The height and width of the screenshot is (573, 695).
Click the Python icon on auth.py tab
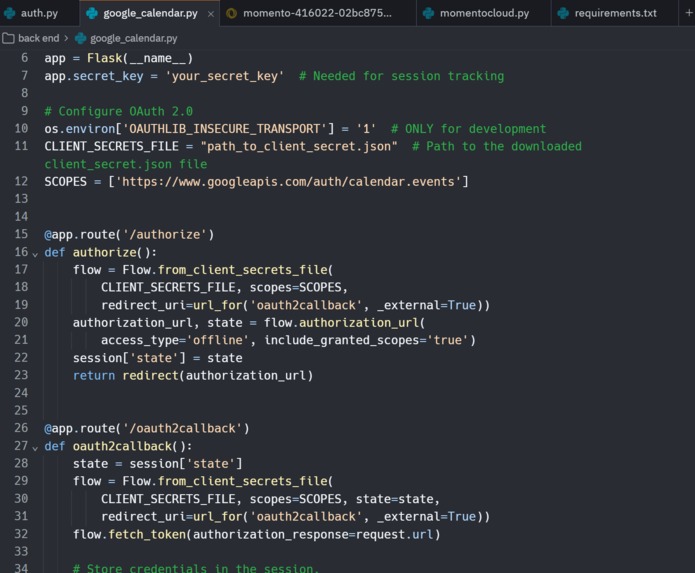click(9, 13)
